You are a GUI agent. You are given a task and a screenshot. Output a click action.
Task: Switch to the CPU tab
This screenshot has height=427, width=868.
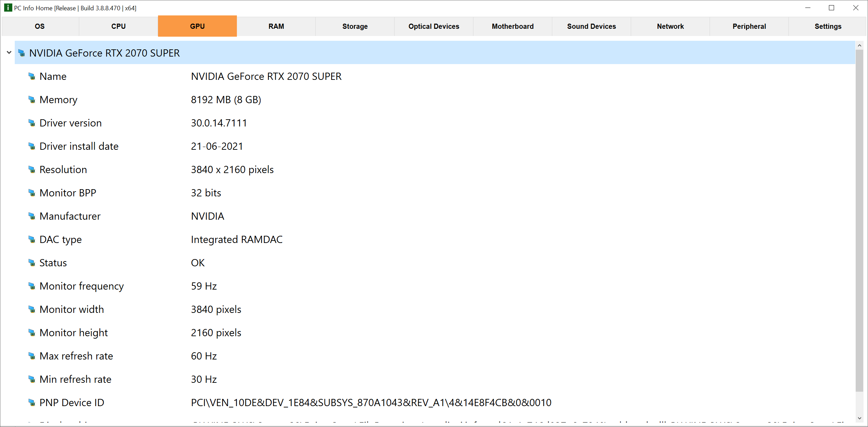point(119,26)
